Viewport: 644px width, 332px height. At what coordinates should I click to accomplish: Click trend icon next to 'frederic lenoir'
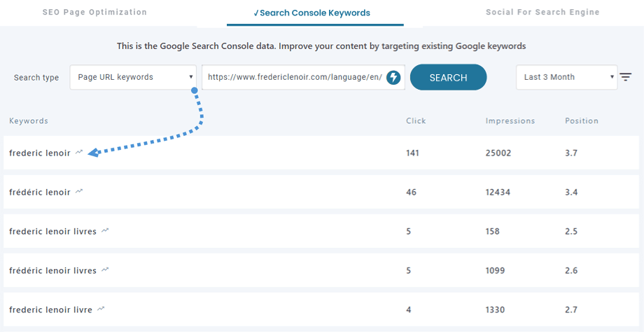[79, 152]
